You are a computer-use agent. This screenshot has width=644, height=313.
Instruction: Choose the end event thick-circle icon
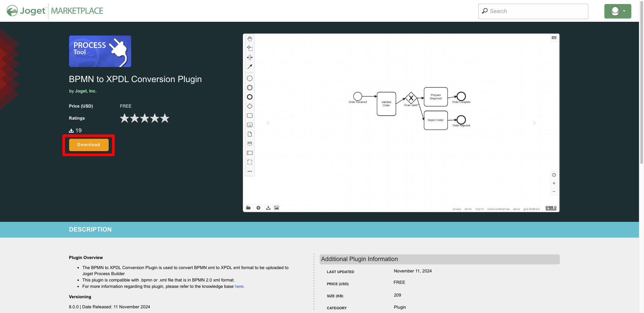point(250,97)
